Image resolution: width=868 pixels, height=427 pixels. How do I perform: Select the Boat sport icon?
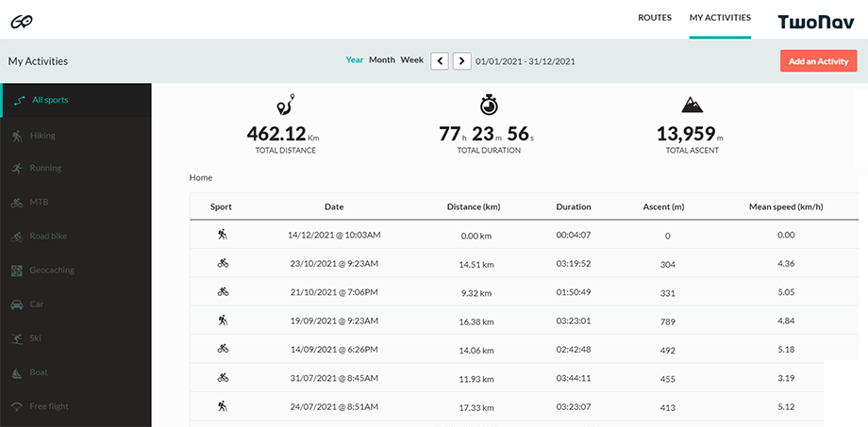(x=17, y=372)
